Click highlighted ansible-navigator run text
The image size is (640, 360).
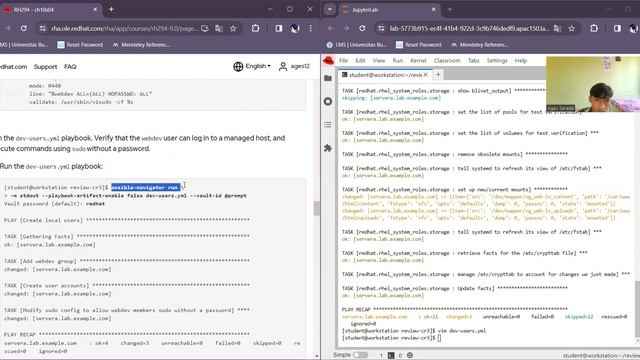coord(145,187)
